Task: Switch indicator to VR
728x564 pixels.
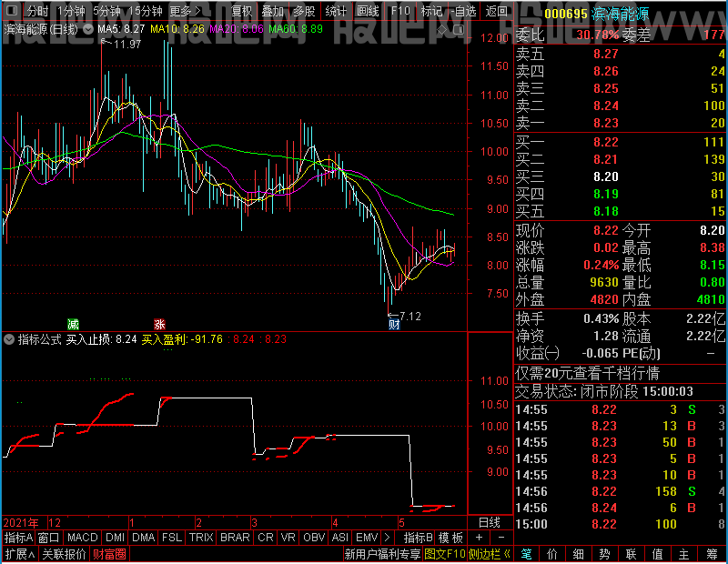Action: tap(288, 538)
